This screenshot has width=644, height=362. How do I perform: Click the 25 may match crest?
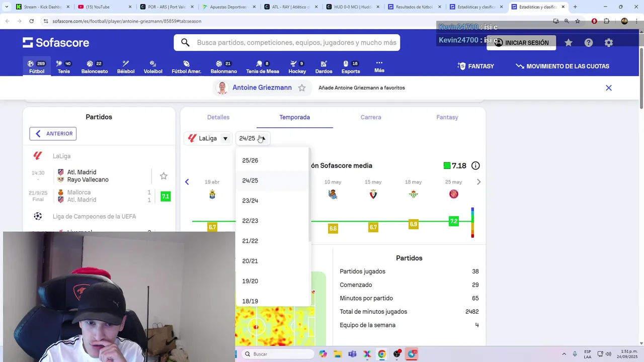pyautogui.click(x=454, y=195)
